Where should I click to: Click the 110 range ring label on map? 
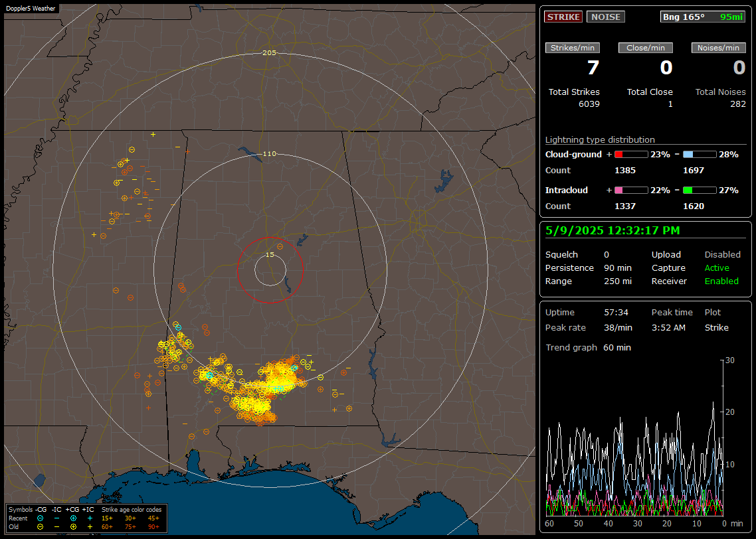pyautogui.click(x=269, y=153)
